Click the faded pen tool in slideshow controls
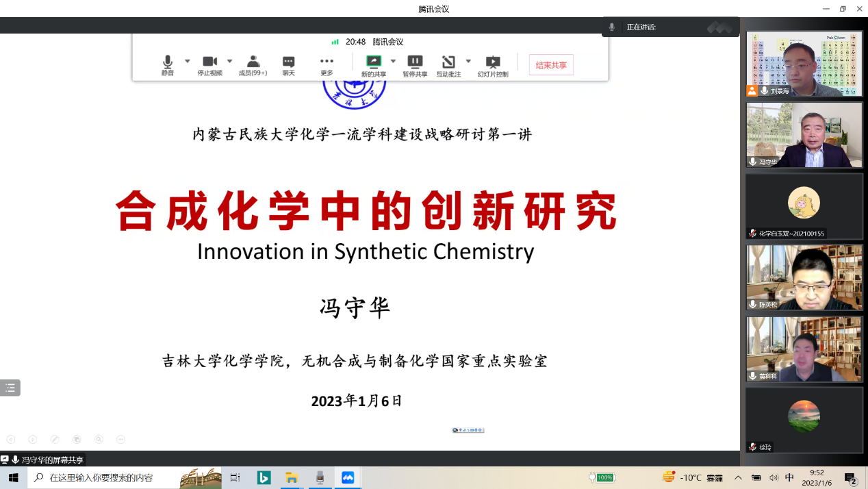868x489 pixels. [x=55, y=439]
